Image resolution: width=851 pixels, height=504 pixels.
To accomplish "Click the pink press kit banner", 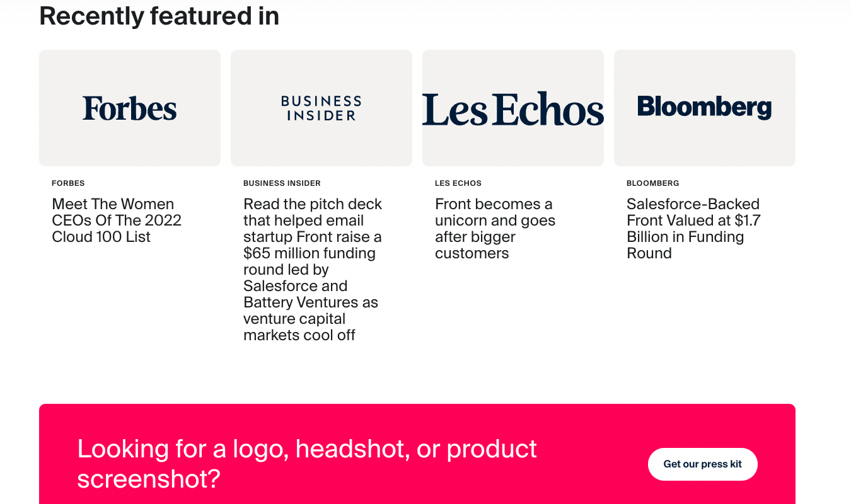I will tap(417, 454).
